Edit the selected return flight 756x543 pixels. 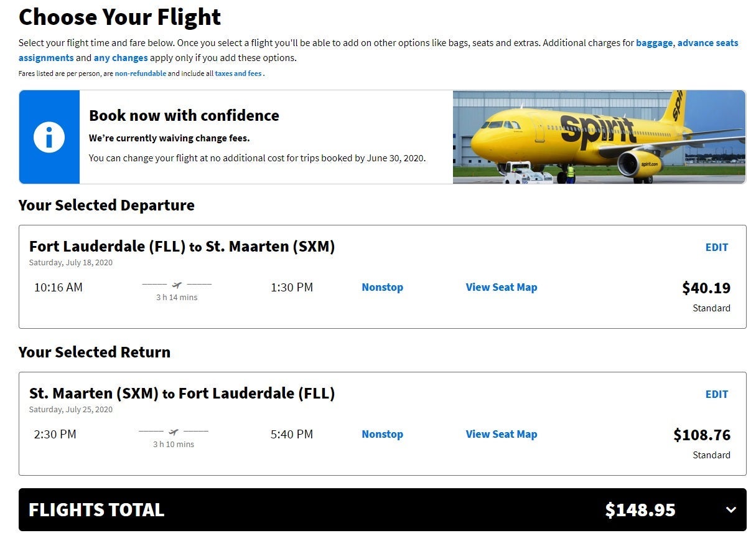(716, 394)
